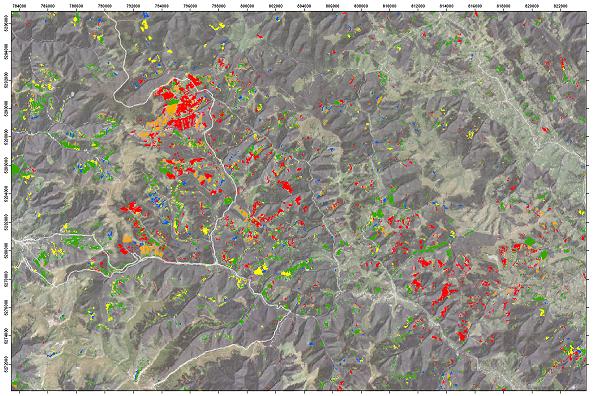
Task: Select the green patch touching the map's left border
Action: click(x=15, y=169)
